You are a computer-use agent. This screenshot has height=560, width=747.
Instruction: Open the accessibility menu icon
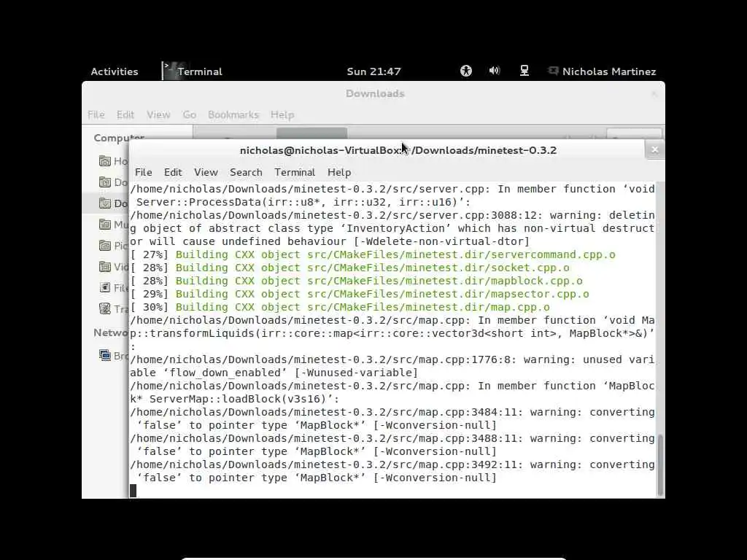coord(466,71)
